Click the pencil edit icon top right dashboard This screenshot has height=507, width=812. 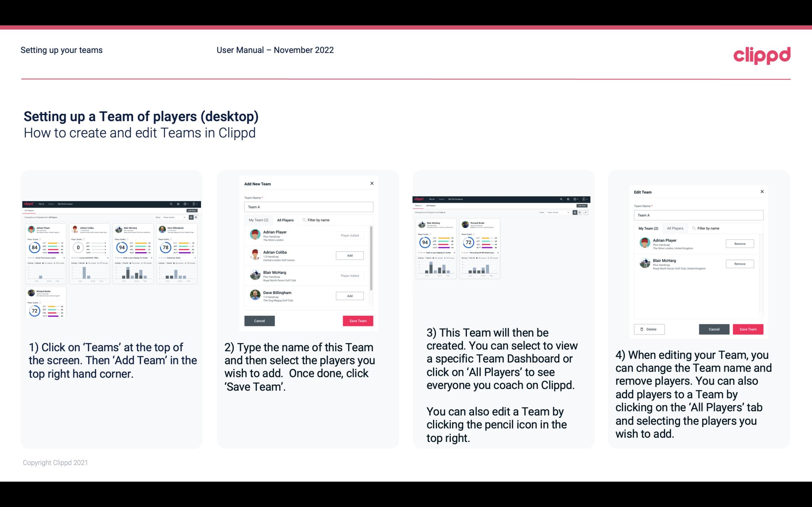click(586, 213)
